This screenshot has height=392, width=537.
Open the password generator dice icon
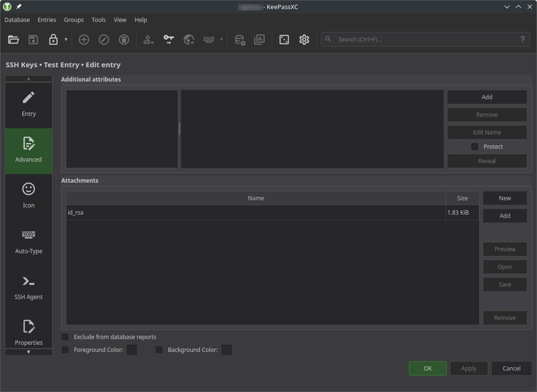click(284, 40)
